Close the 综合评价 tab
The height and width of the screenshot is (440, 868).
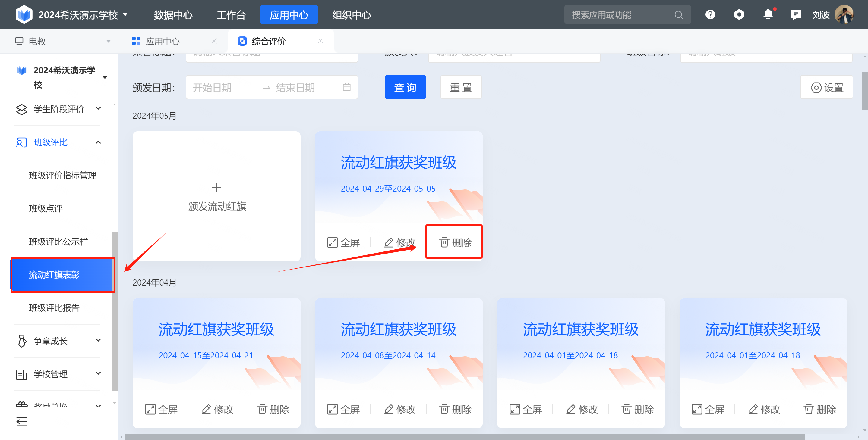[320, 41]
